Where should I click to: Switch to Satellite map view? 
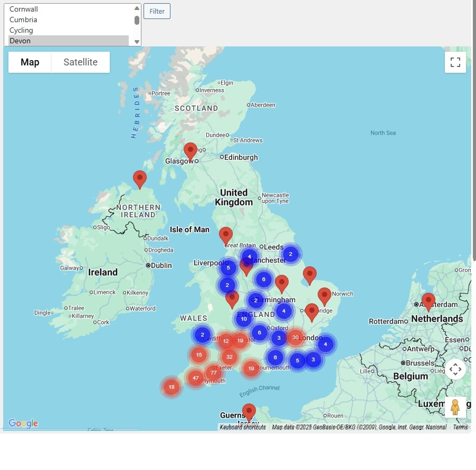[x=80, y=62]
